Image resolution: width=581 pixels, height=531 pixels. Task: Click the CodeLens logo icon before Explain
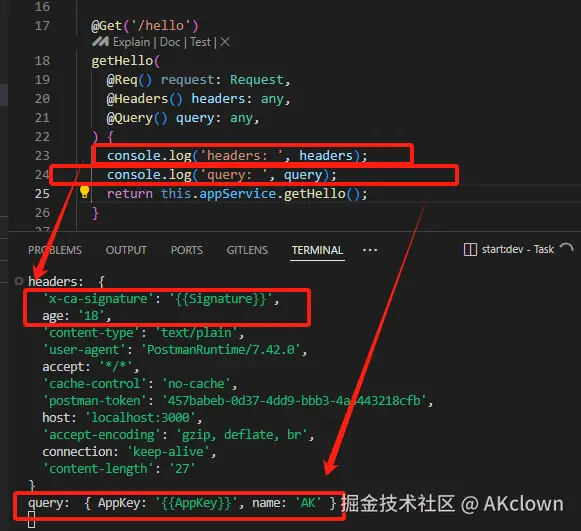coord(100,42)
